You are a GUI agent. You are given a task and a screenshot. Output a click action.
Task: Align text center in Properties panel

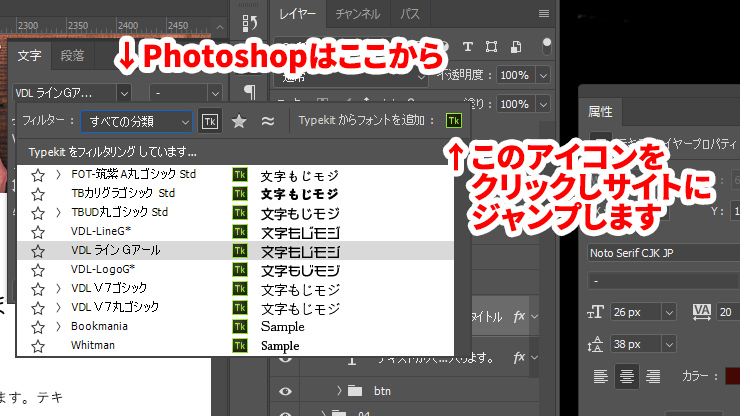pos(627,376)
